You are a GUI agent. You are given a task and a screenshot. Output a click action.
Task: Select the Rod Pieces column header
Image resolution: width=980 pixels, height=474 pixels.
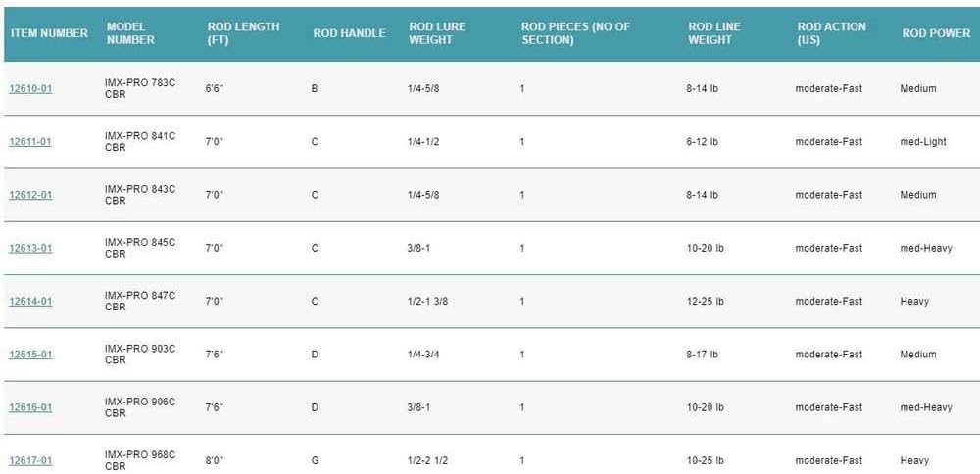point(575,33)
